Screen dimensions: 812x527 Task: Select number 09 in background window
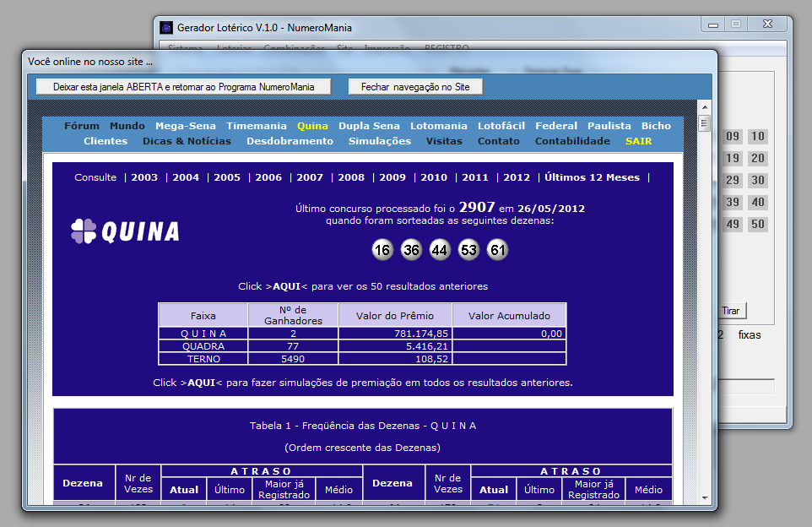click(x=733, y=136)
